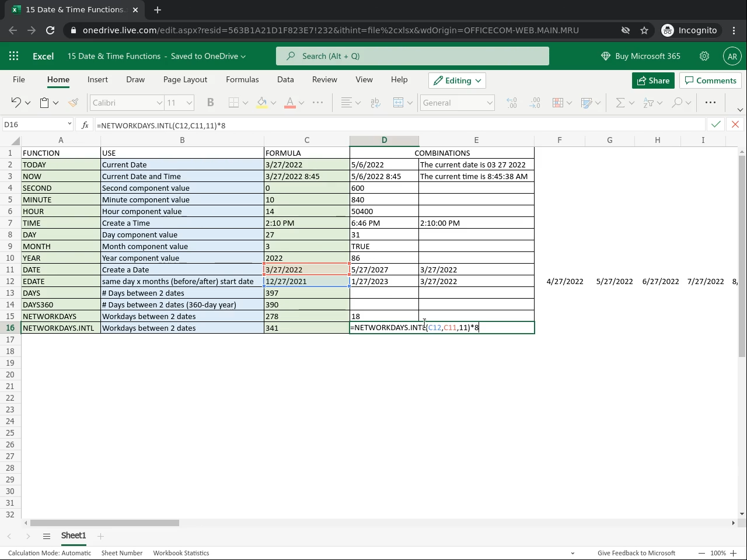Click the Undo icon in the ribbon
This screenshot has width=747, height=560.
pos(16,103)
